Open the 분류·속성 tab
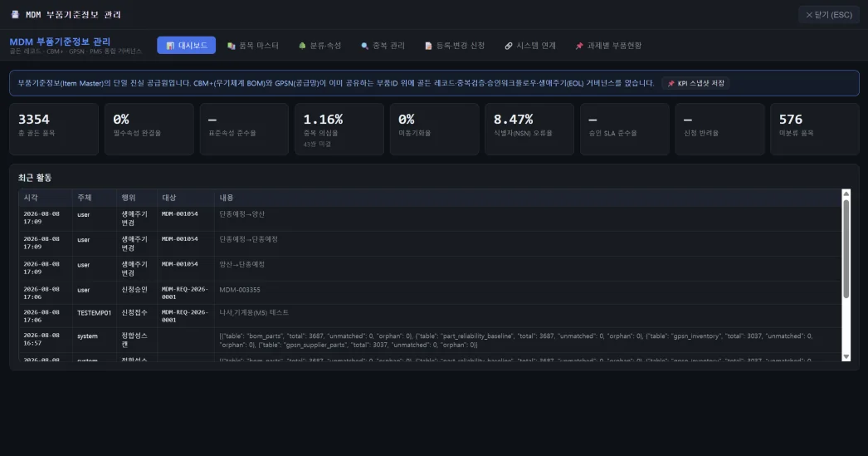This screenshot has width=868, height=456. [320, 46]
